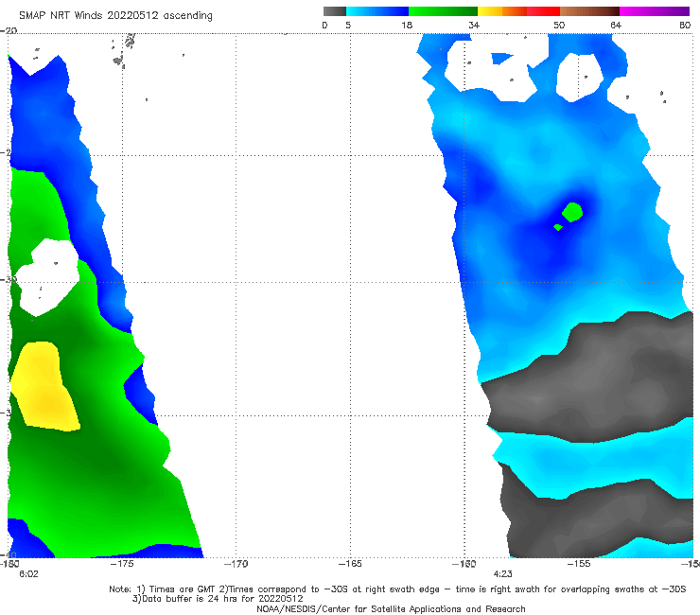Click the color bar label '5'

tap(348, 25)
